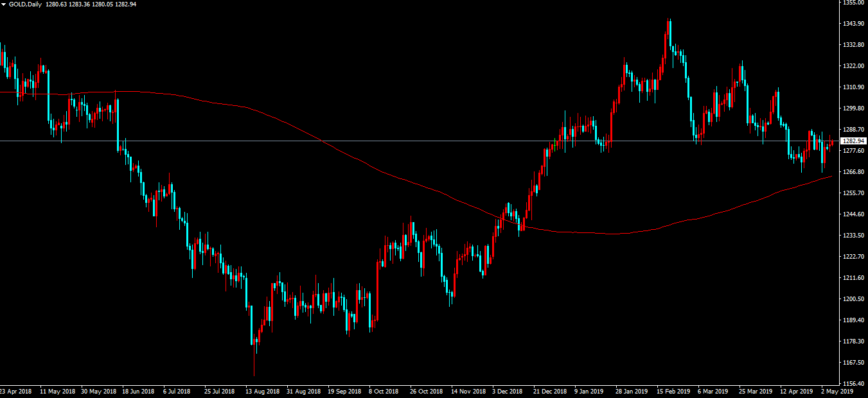Click the 1244.60 price scale label
This screenshot has width=868, height=398.
coord(855,214)
